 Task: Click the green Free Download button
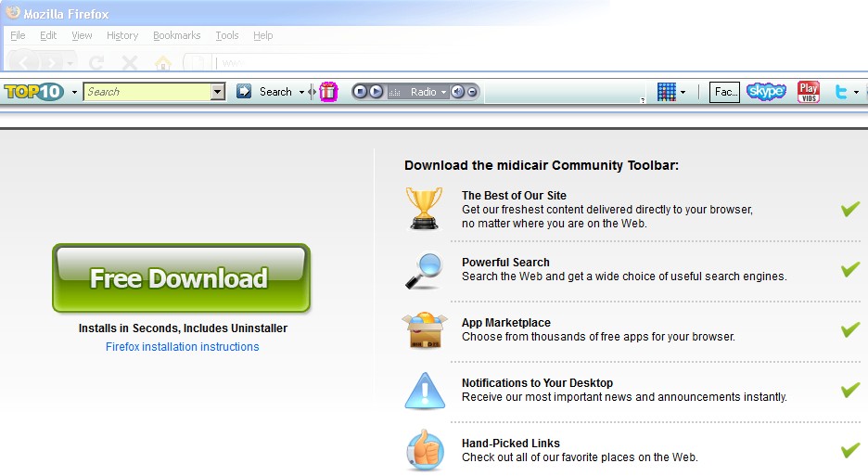pyautogui.click(x=181, y=278)
